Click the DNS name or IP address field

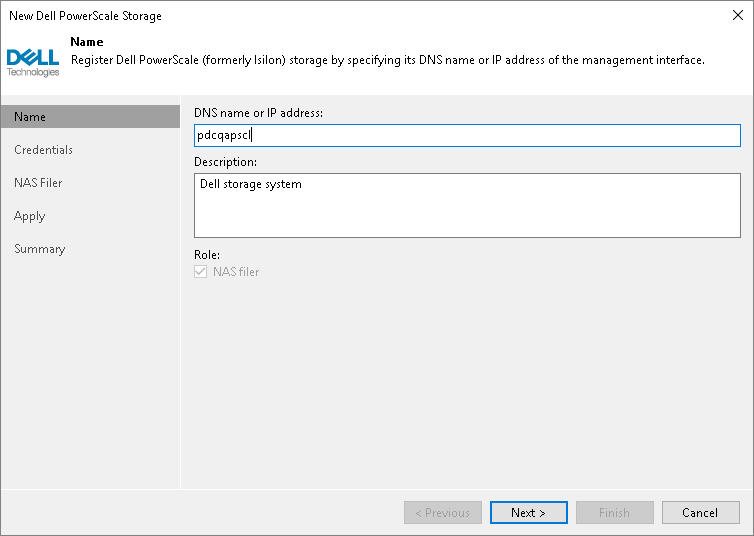(x=467, y=136)
